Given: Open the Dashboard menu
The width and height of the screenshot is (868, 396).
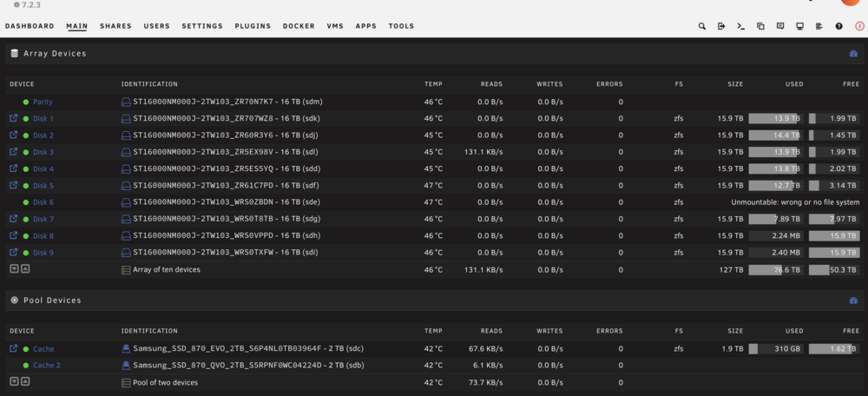Looking at the screenshot, I should pos(30,26).
